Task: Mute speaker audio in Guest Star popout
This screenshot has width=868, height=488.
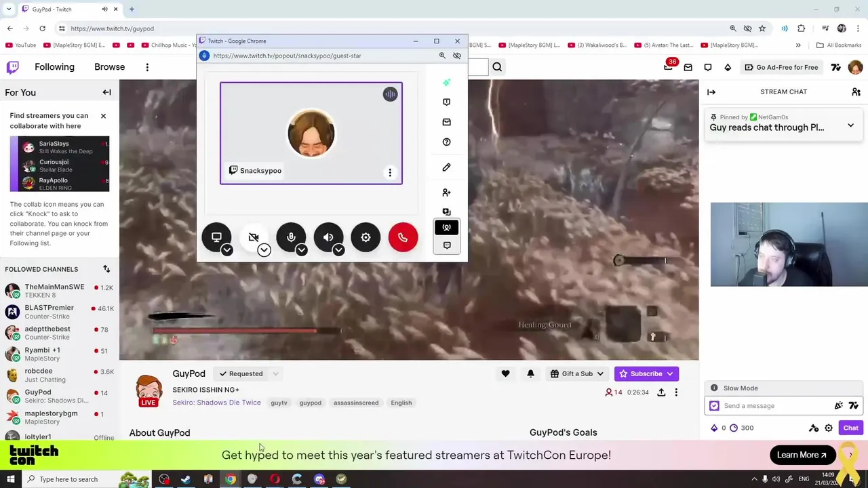Action: pos(328,237)
